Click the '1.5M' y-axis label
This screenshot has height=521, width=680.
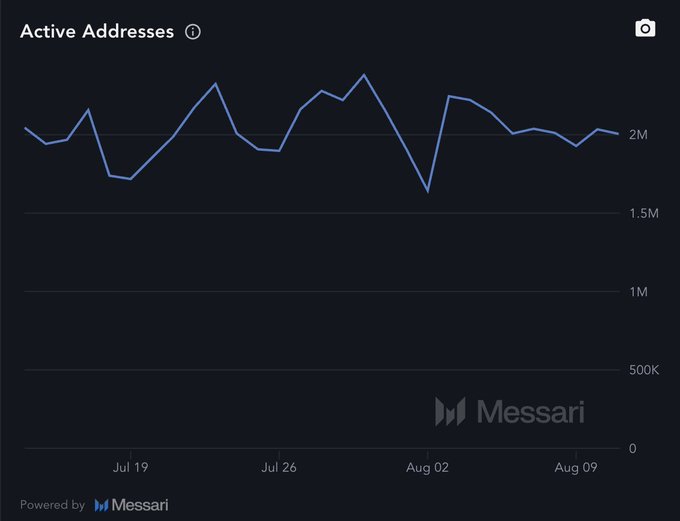tap(644, 213)
